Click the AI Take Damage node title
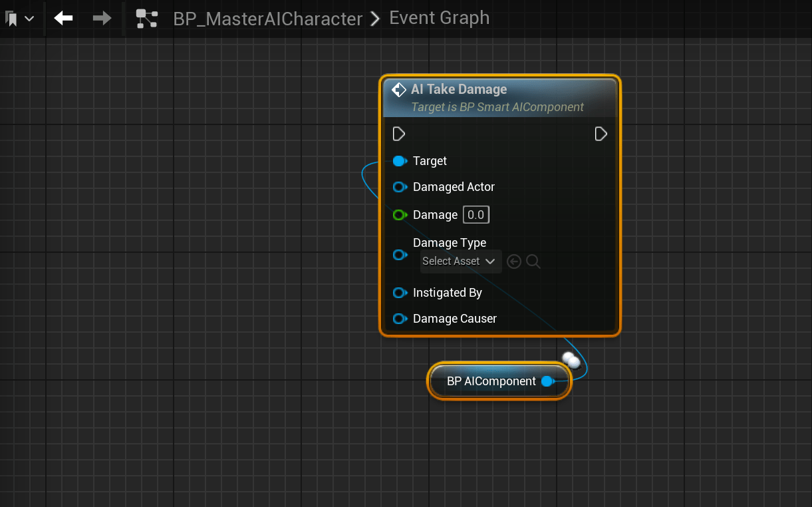812x507 pixels. 459,89
